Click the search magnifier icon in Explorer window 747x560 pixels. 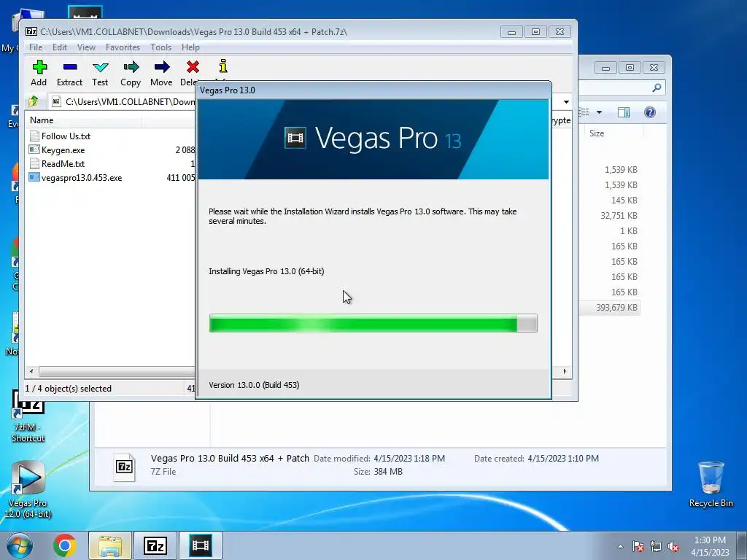coord(657,87)
